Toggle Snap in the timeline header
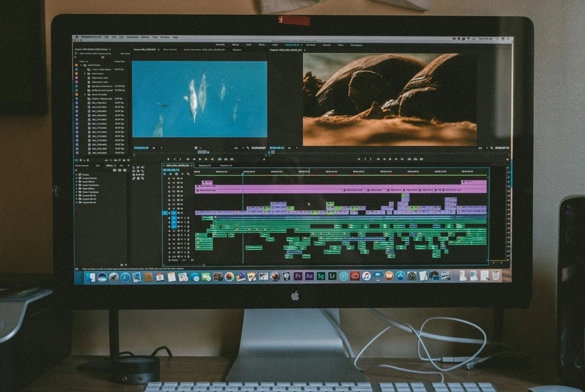Viewport: 585px width, 392px height. click(x=170, y=174)
